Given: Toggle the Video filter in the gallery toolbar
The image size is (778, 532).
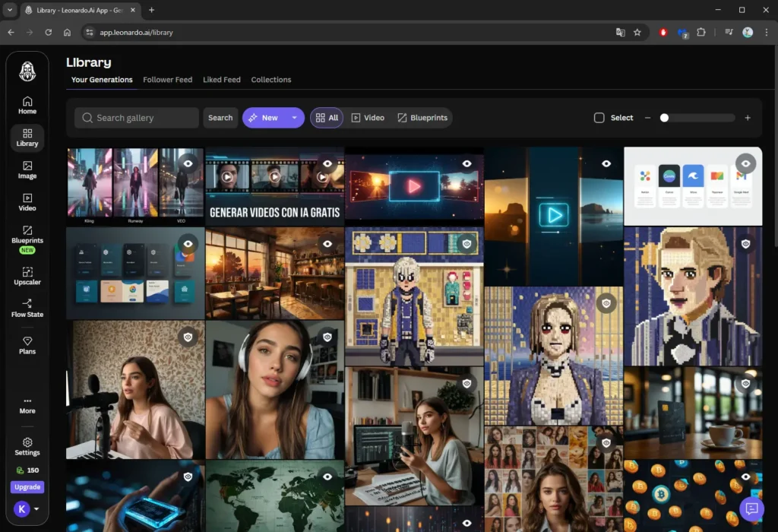Looking at the screenshot, I should point(368,118).
